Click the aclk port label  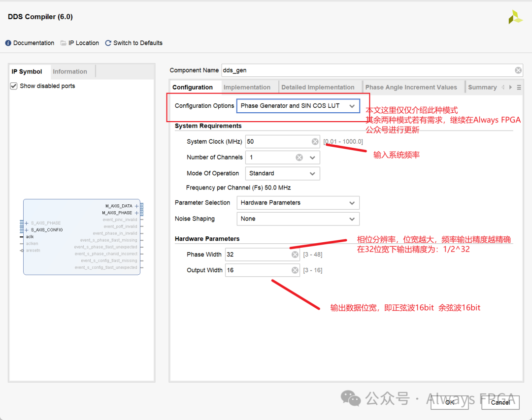(30, 237)
